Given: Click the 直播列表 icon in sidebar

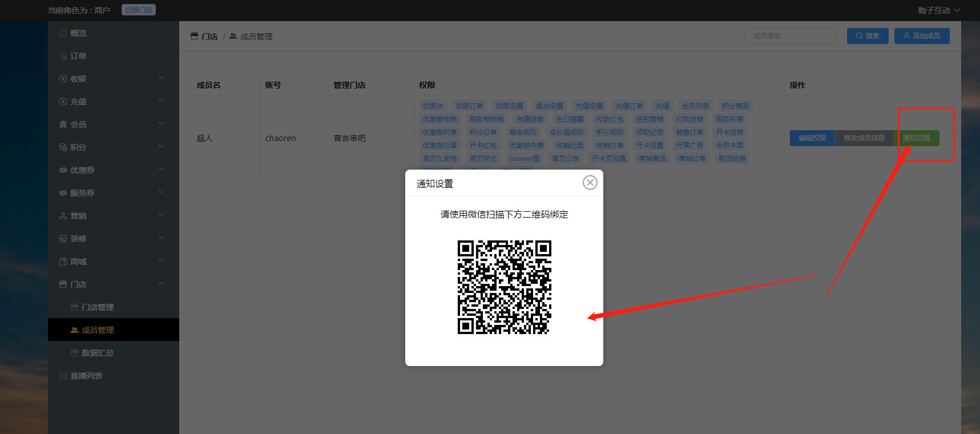Looking at the screenshot, I should (63, 376).
